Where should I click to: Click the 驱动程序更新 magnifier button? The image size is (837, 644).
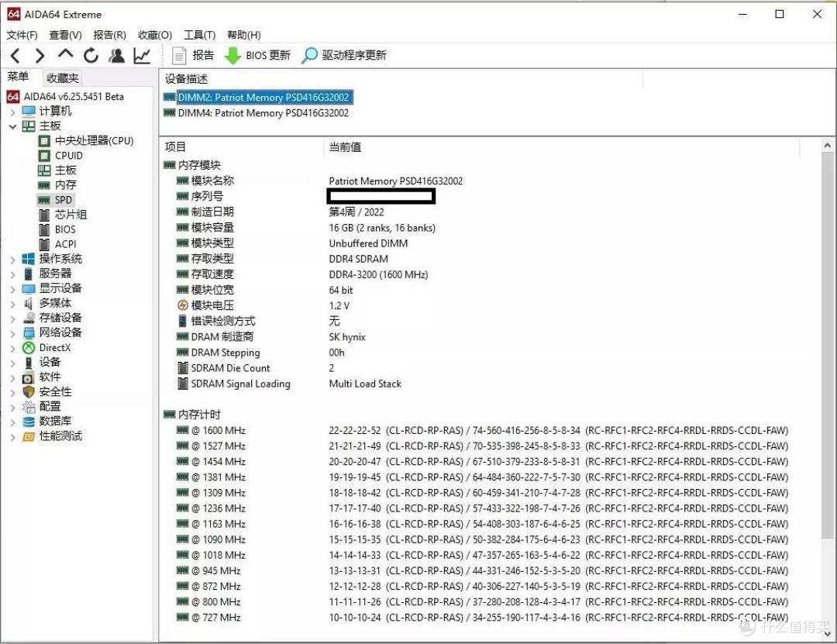(344, 56)
